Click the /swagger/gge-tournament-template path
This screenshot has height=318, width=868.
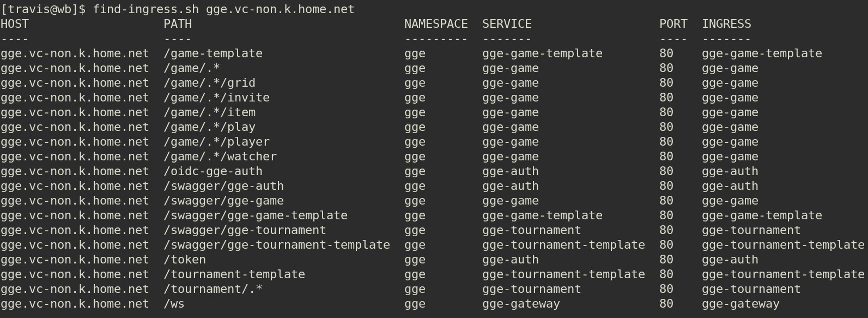tap(277, 245)
